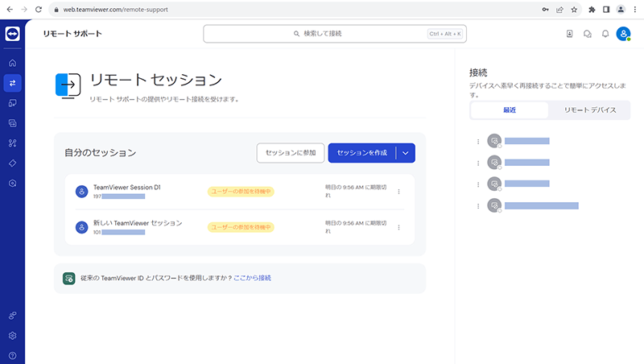Click the fourth recent connection device icon

click(x=494, y=205)
